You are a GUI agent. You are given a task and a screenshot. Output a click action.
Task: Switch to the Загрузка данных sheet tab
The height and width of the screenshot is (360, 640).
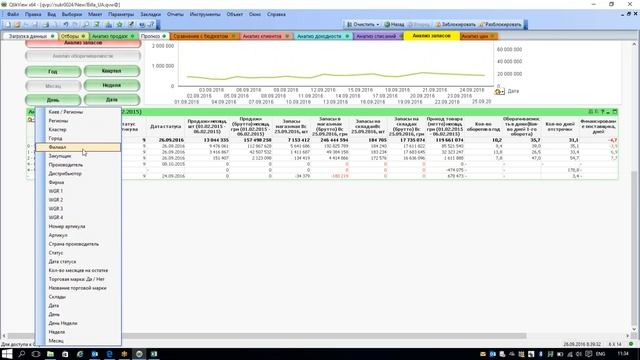coord(31,36)
